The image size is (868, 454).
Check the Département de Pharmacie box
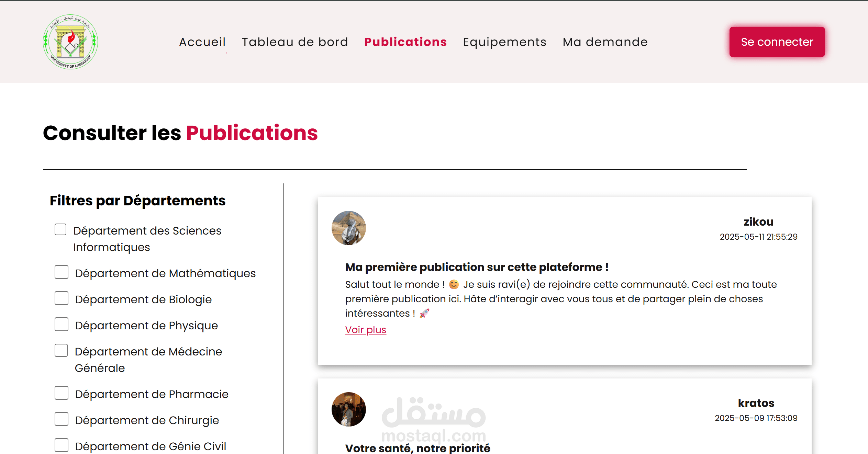point(62,393)
